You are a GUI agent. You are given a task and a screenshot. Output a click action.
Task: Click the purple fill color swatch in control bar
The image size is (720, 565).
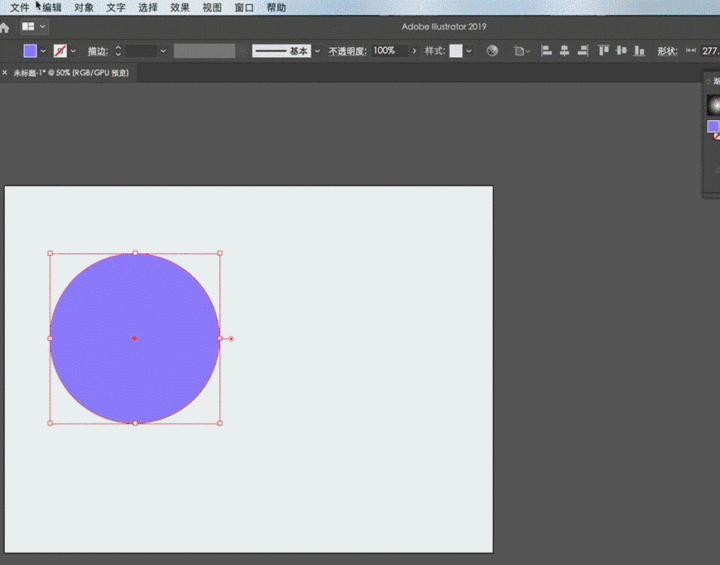30,51
